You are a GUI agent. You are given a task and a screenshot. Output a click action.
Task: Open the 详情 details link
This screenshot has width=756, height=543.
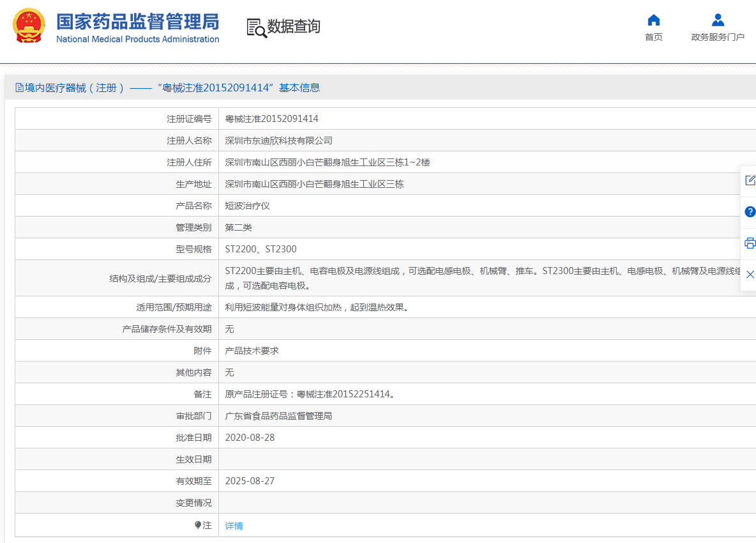234,526
